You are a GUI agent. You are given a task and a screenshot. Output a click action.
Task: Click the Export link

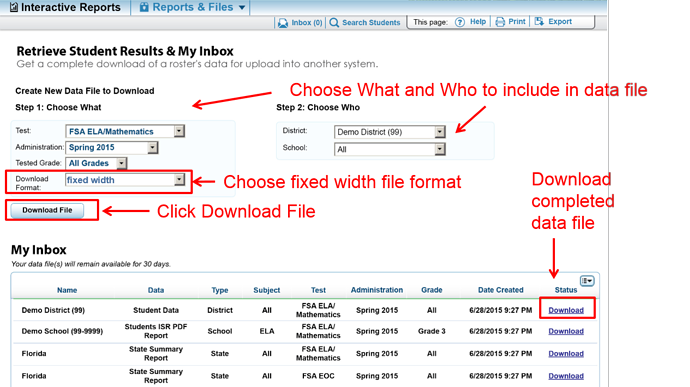point(560,22)
